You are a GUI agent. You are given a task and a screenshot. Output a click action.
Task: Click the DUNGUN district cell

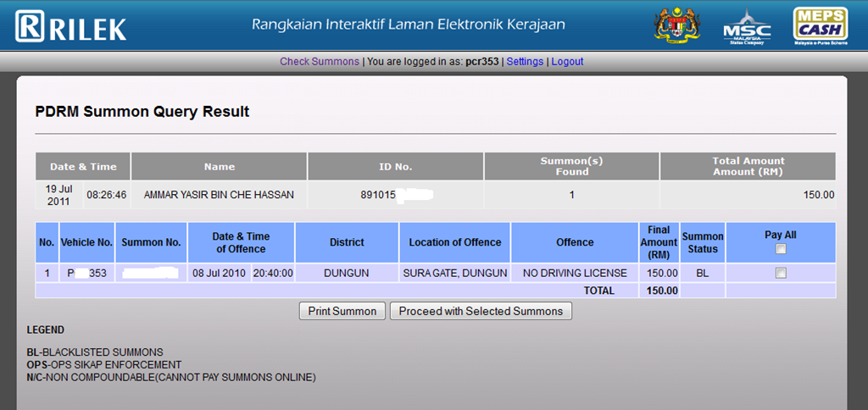tap(347, 273)
